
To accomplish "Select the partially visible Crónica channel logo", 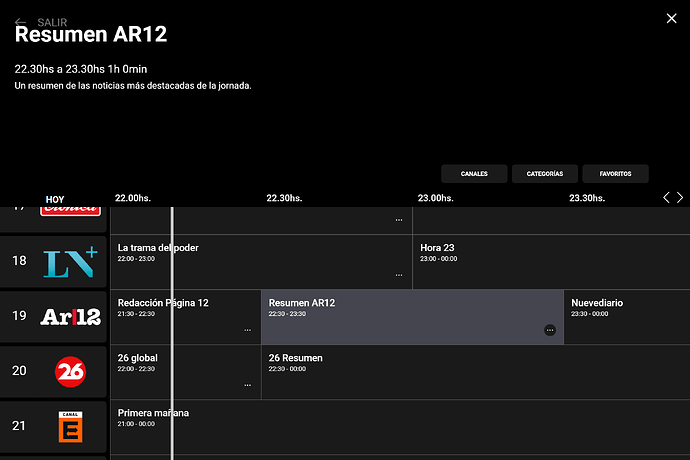I will pyautogui.click(x=70, y=210).
